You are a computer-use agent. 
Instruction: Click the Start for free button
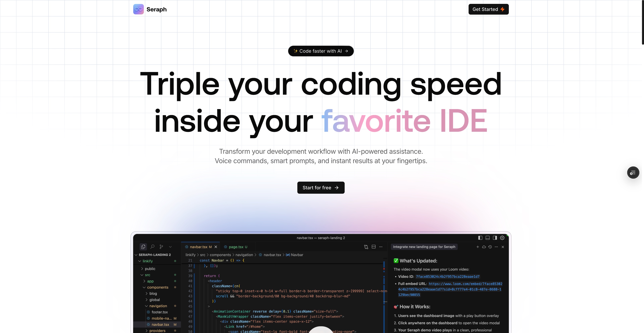(x=321, y=187)
